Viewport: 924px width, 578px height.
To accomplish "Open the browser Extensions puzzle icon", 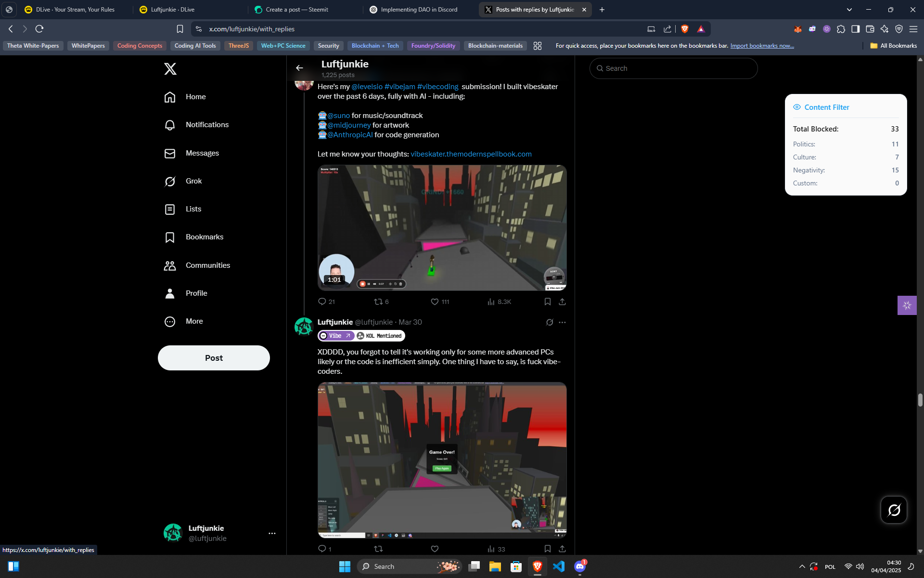I will (x=841, y=29).
